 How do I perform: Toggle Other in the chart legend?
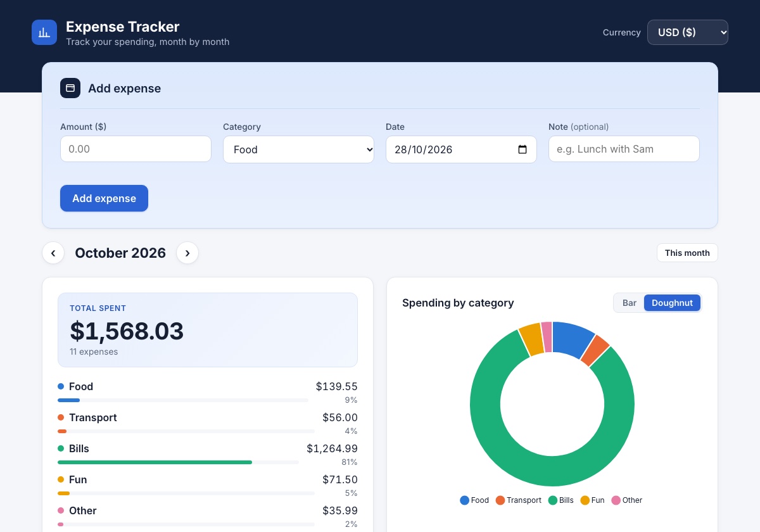click(626, 500)
